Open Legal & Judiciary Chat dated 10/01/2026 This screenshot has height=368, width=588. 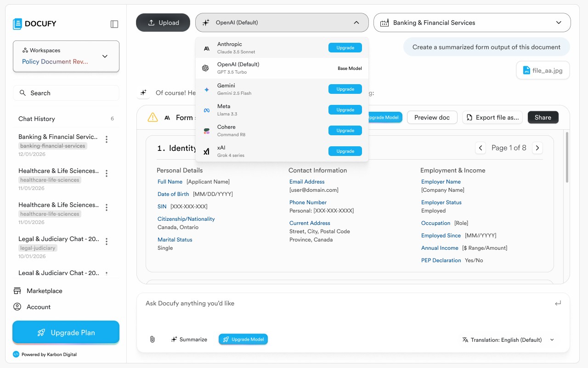click(x=59, y=239)
